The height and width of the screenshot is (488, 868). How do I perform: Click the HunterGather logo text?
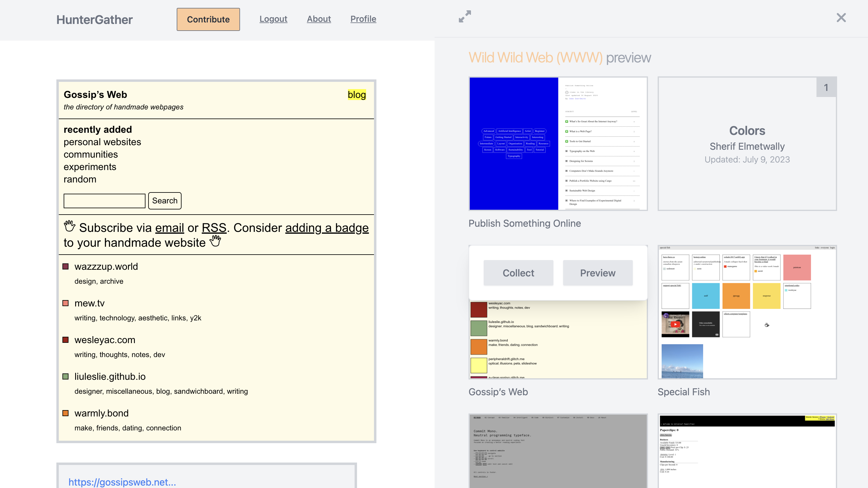(94, 19)
